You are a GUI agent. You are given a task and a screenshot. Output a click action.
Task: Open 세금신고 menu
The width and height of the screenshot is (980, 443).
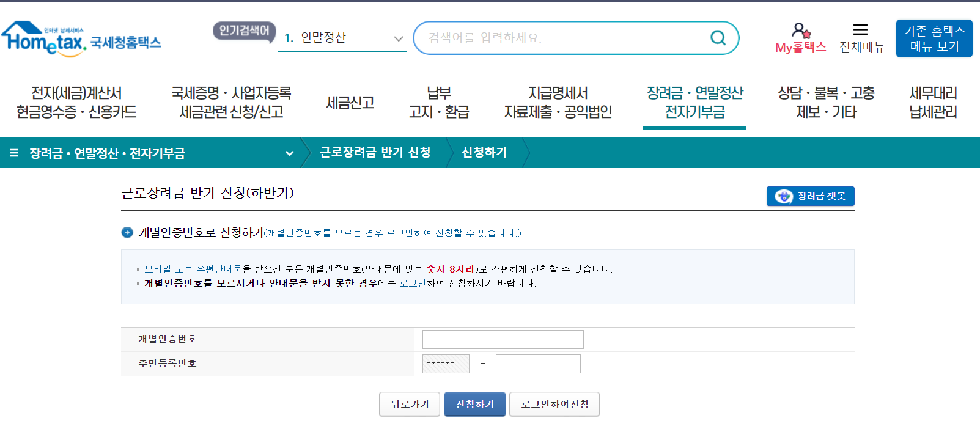pyautogui.click(x=350, y=103)
